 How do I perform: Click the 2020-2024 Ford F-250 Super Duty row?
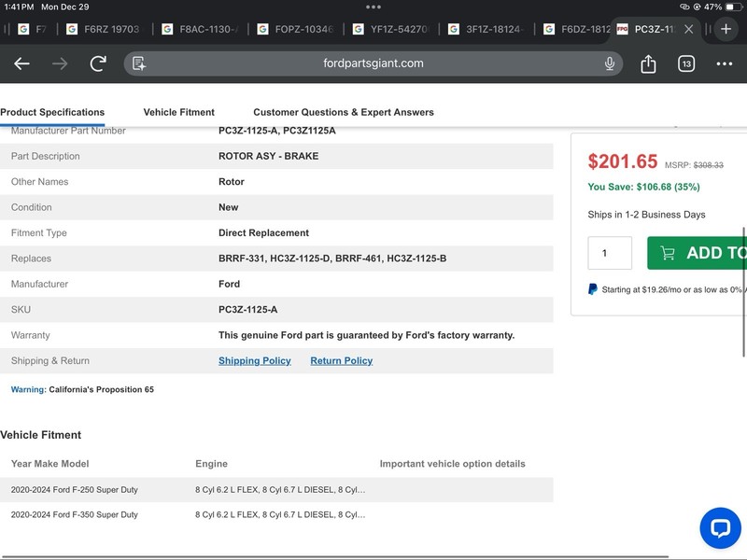click(276, 489)
